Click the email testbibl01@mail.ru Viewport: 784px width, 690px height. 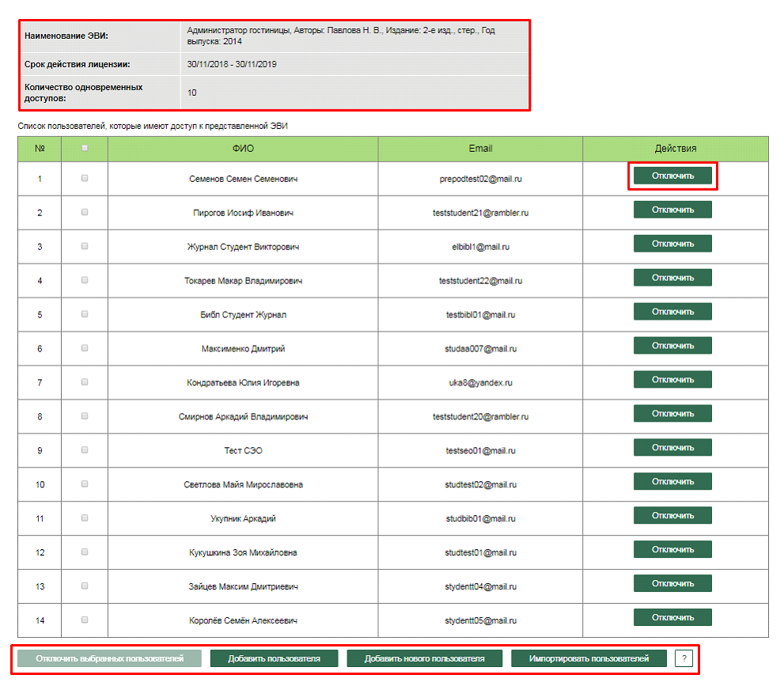click(x=480, y=315)
